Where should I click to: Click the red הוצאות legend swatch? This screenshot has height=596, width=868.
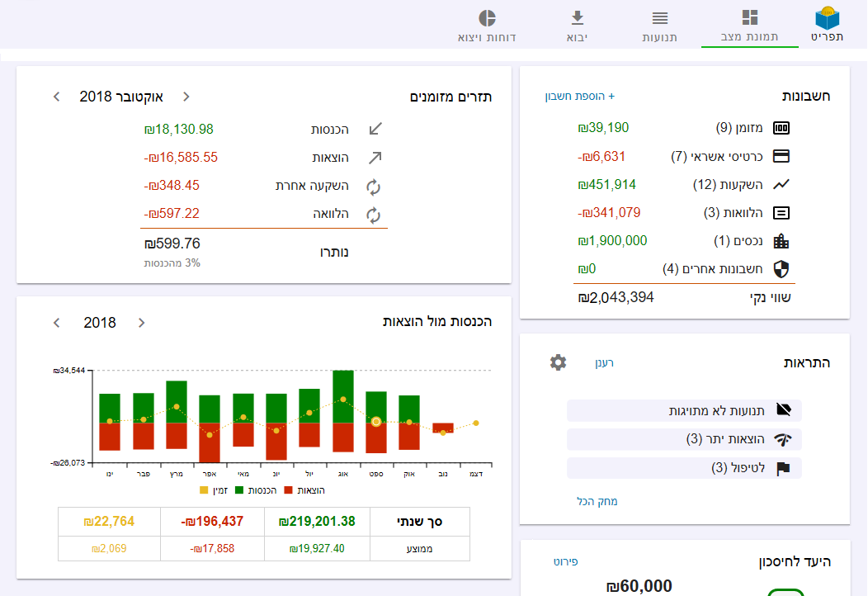(x=289, y=490)
